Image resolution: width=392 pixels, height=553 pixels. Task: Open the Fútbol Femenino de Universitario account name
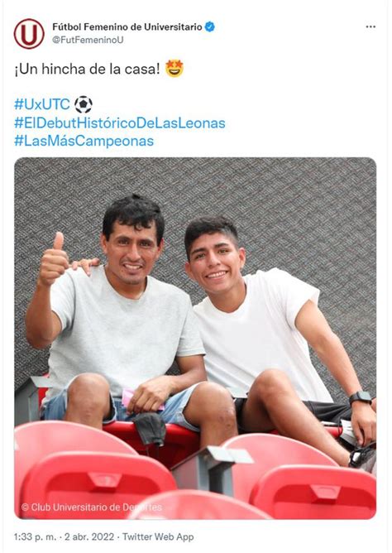coord(127,26)
